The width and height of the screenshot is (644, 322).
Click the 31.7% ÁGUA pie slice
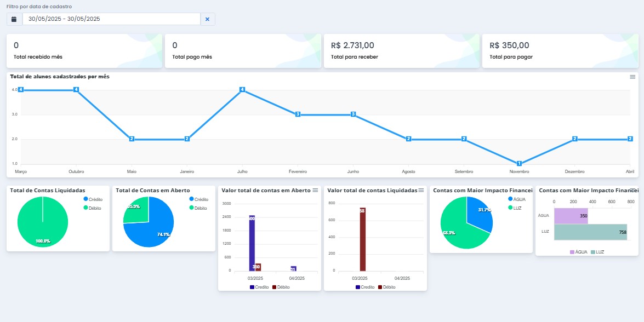pos(480,214)
